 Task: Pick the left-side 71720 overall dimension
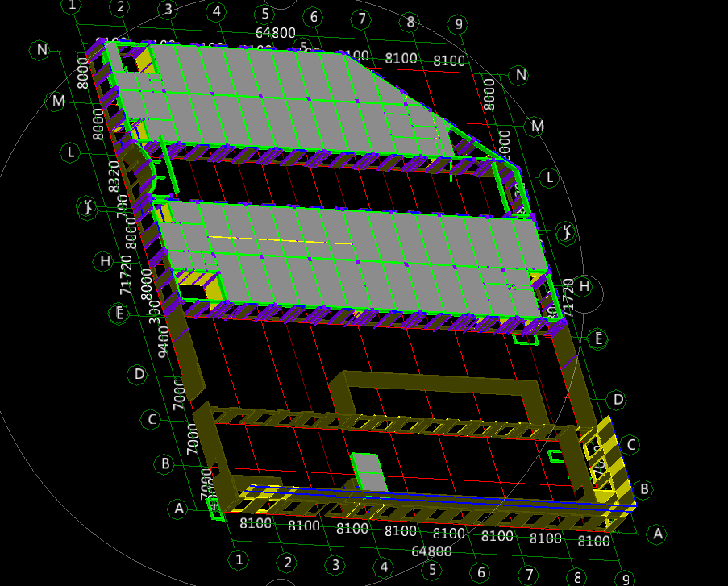click(127, 274)
